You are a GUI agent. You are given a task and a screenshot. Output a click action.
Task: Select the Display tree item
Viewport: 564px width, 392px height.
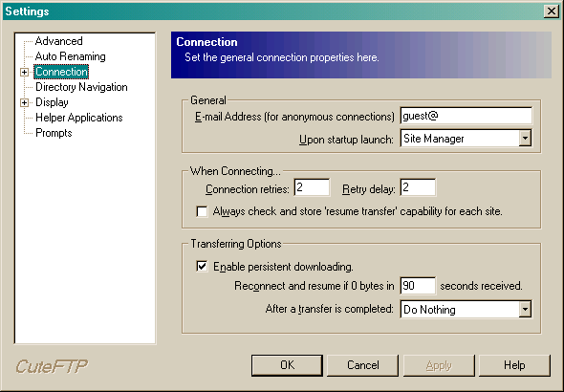pos(53,102)
